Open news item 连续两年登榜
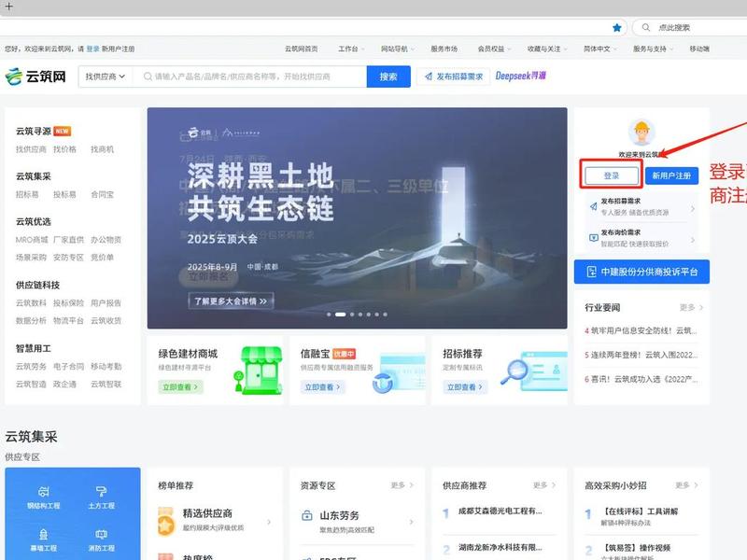747x560 pixels. tap(641, 355)
